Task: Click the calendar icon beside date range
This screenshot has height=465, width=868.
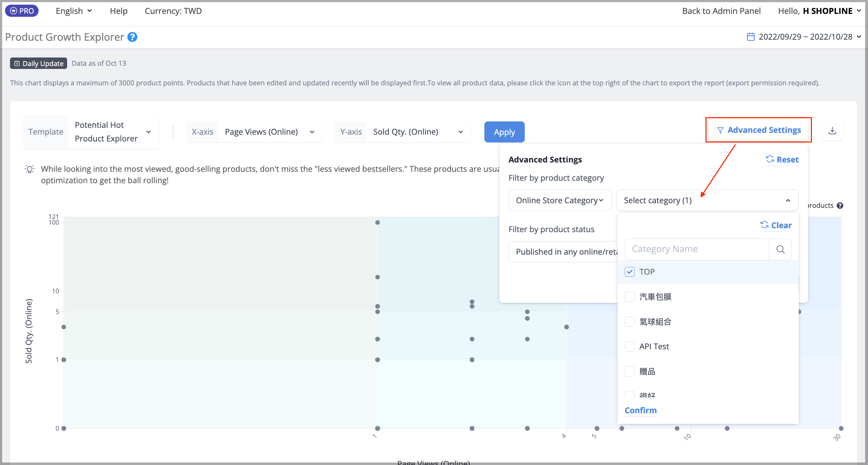Action: [x=751, y=37]
